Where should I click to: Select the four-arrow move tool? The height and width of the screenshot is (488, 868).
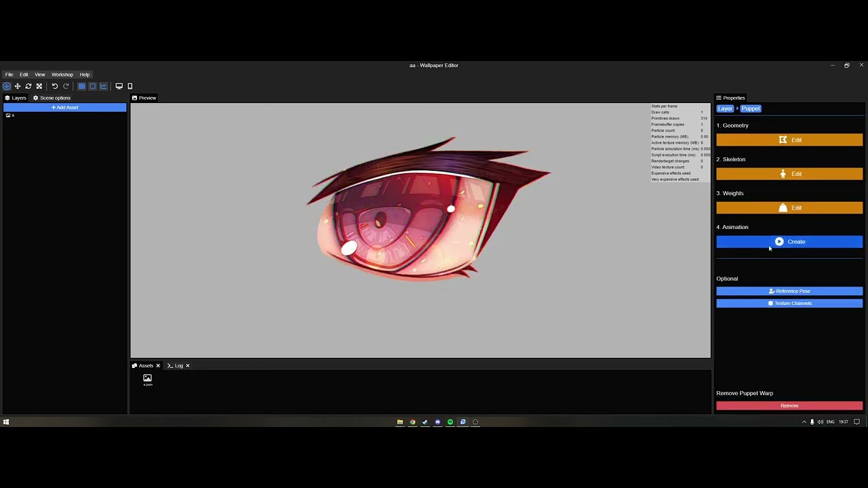pos(18,86)
